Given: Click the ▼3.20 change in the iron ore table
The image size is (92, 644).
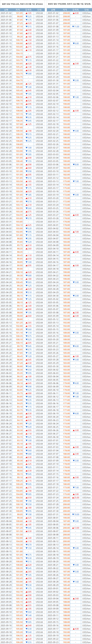Looking at the screenshot, I should click(28, 242).
